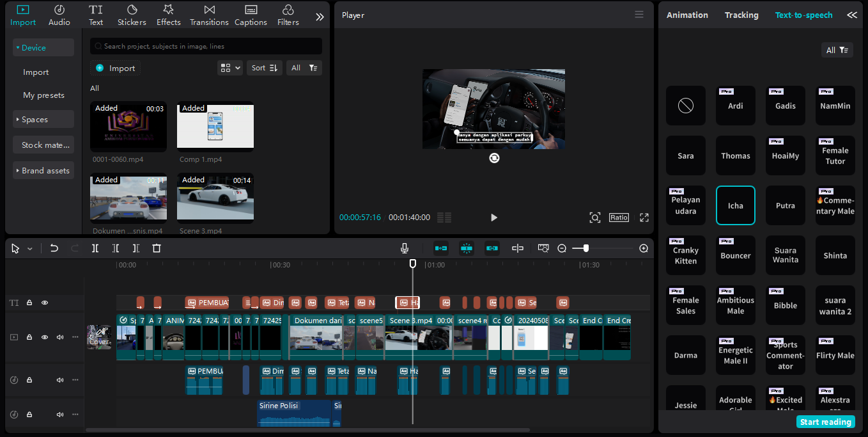The image size is (868, 437).
Task: Click the Start reading button
Action: pos(825,422)
